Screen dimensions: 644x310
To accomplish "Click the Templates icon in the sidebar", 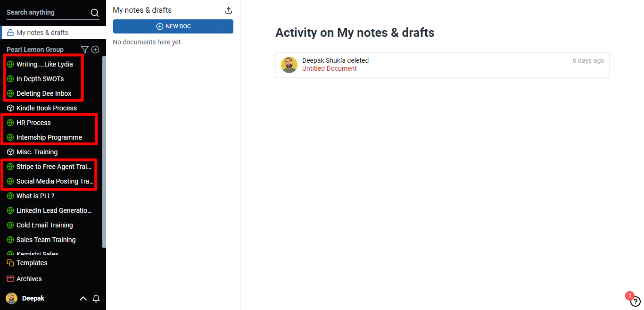I will 10,263.
